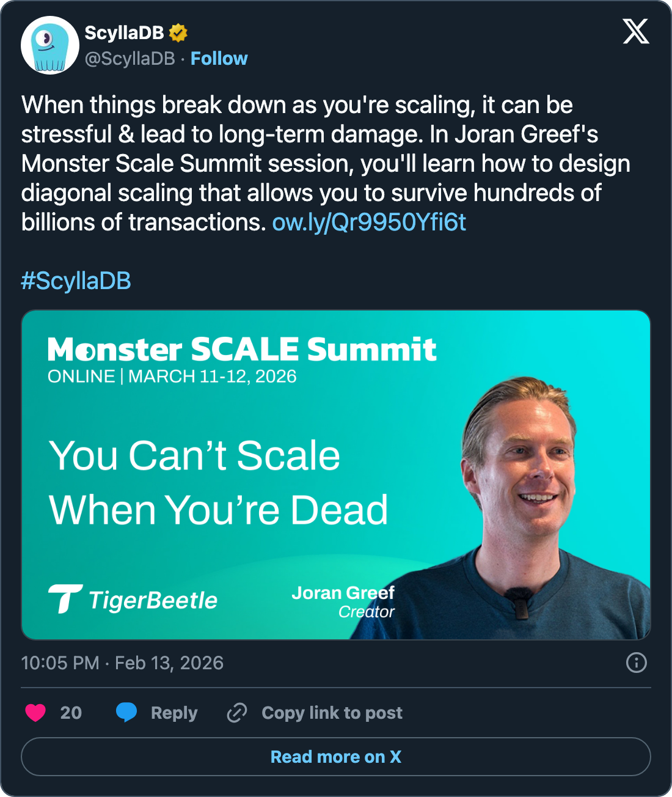Open the 10:05 PM Feb 13, 2026 timestamp
This screenshot has width=672, height=797.
point(122,663)
